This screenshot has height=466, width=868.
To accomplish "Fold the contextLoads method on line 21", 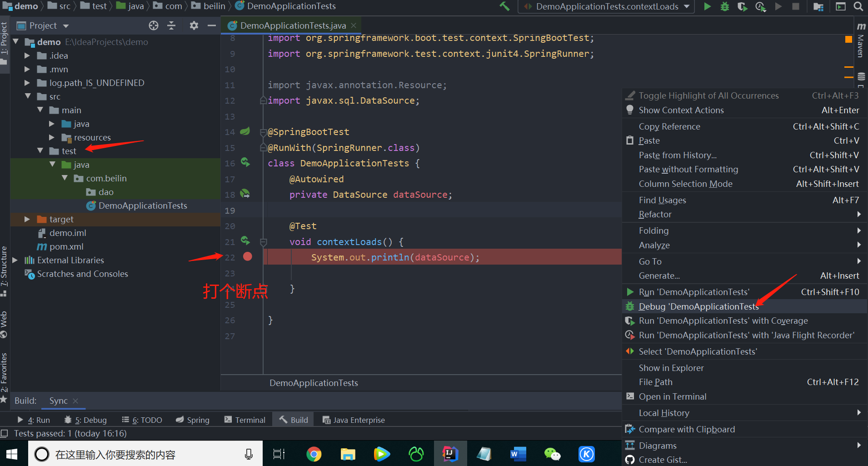I will [x=263, y=242].
